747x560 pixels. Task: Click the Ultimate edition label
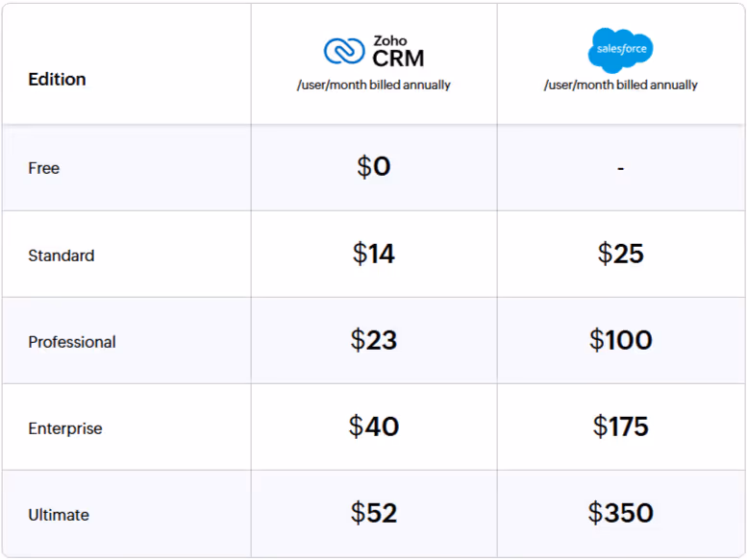tap(59, 515)
